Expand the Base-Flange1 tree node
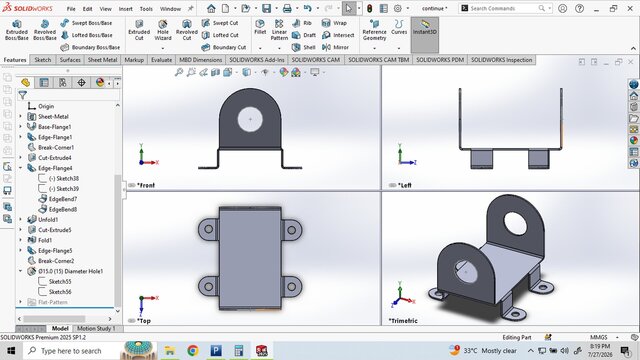This screenshot has width=640, height=360. pyautogui.click(x=20, y=127)
